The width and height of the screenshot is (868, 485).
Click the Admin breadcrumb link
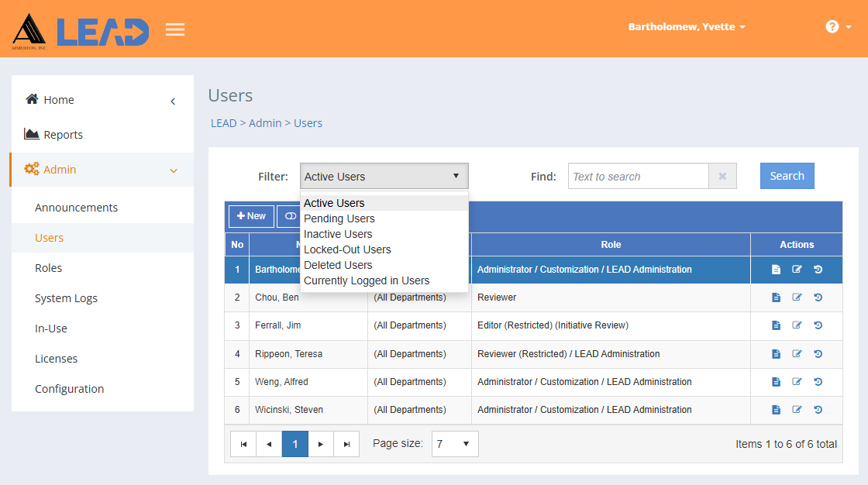click(x=265, y=123)
